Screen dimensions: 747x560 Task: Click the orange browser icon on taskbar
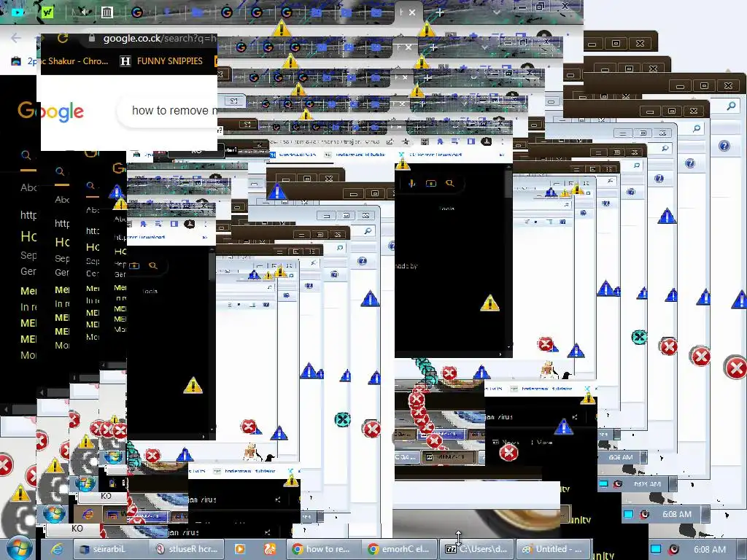(x=270, y=549)
